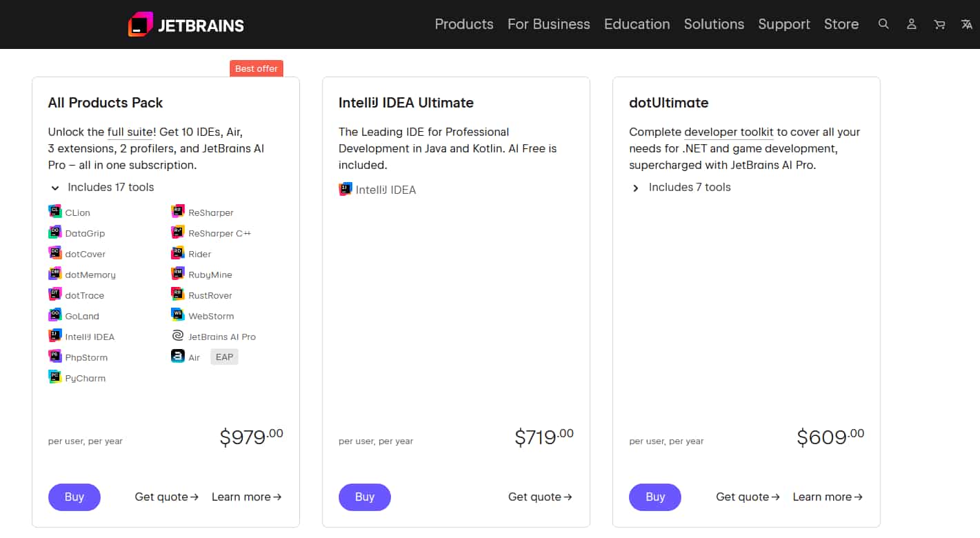Click the underlined 'developer toolkit' text
Viewport: 980px width, 538px height.
pos(729,132)
